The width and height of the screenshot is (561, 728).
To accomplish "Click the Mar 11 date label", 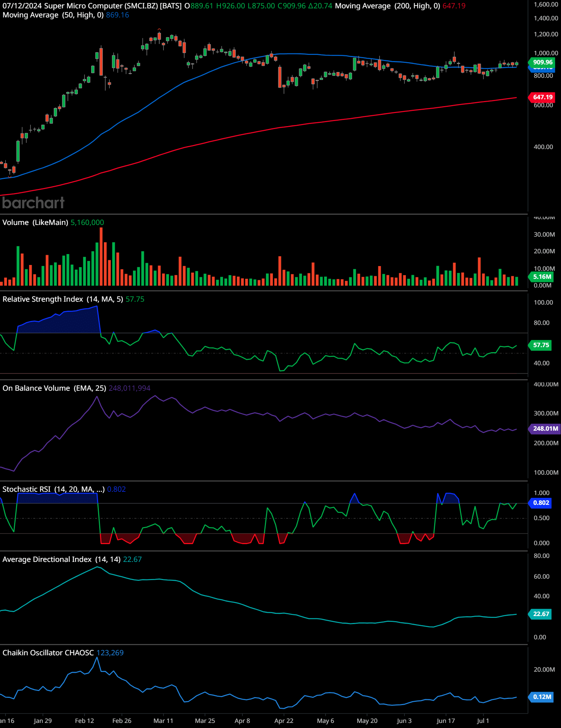I will pos(164,721).
